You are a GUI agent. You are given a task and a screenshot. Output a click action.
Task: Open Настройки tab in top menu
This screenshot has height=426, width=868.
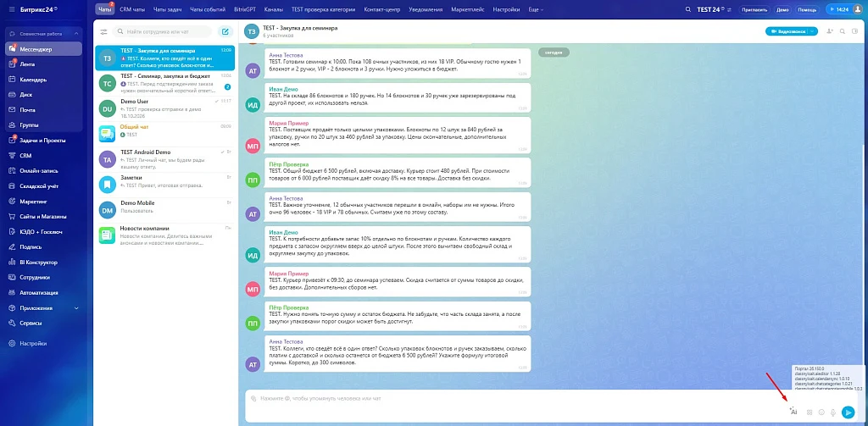pyautogui.click(x=507, y=9)
